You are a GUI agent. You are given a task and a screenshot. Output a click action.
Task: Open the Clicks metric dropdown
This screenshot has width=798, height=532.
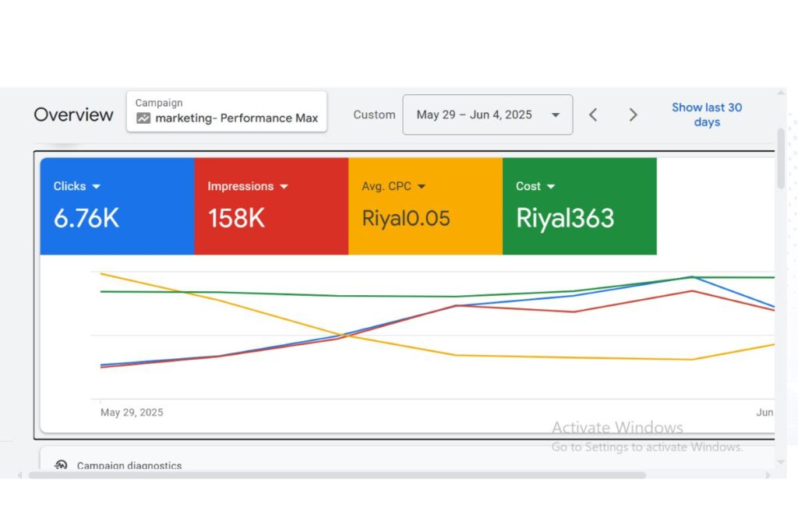[77, 186]
